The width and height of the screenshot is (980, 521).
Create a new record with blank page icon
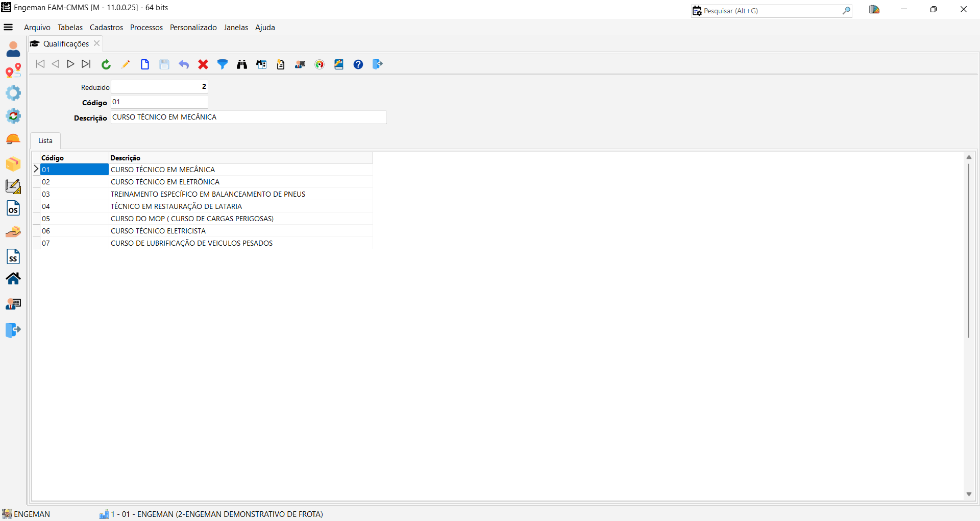point(145,64)
